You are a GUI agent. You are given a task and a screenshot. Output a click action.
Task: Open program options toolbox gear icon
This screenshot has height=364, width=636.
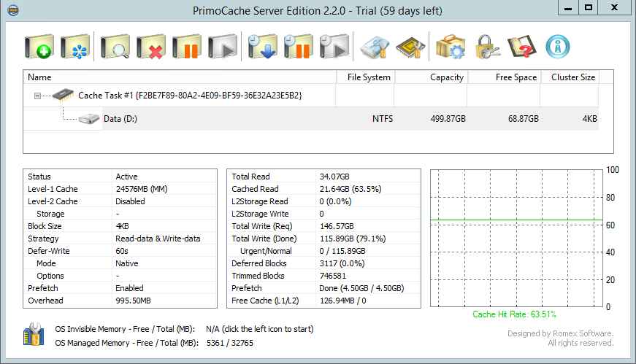(x=451, y=47)
